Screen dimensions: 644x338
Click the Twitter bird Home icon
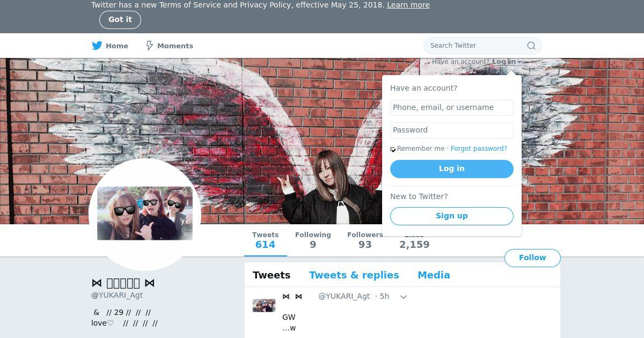[x=97, y=46]
